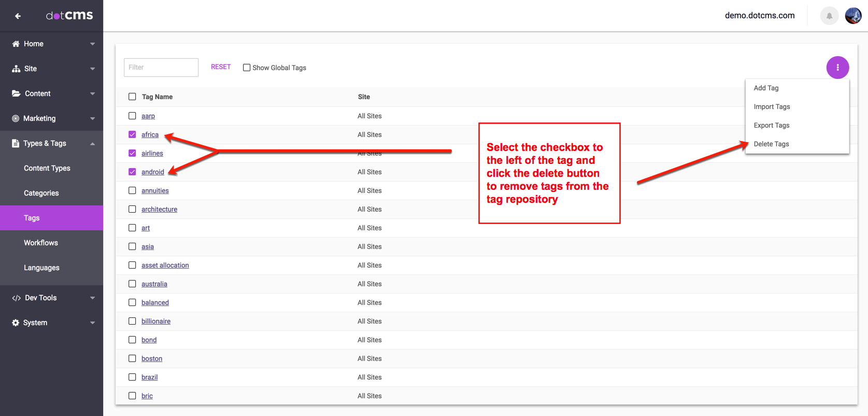Click the purple three-dot actions button
This screenshot has height=416, width=868.
tap(837, 67)
